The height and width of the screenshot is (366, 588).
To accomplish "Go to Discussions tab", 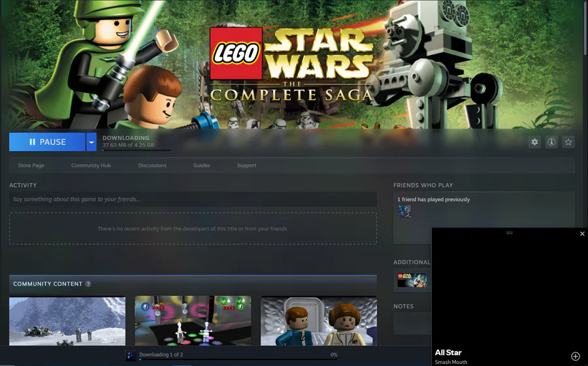I will pos(152,165).
